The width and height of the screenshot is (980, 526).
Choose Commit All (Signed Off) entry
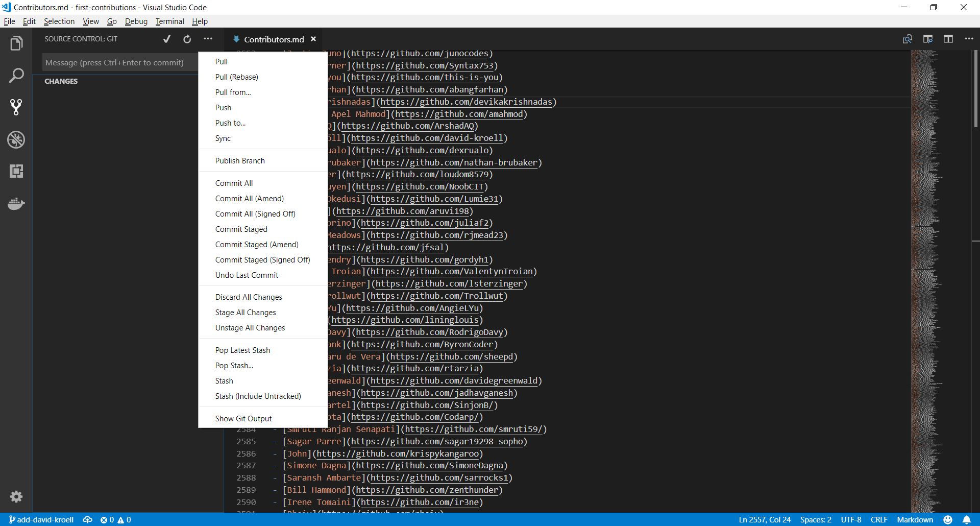point(263,214)
